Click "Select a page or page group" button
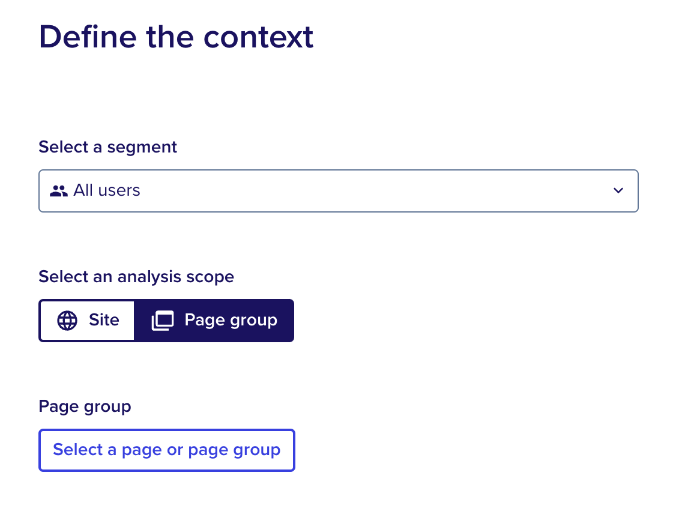Image resolution: width=682 pixels, height=514 pixels. 167,451
